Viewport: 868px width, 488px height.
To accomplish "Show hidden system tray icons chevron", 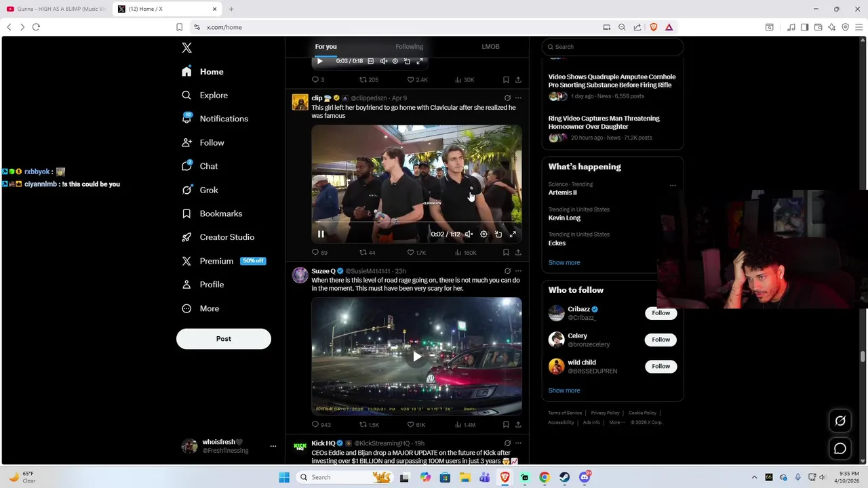I will pos(754,477).
